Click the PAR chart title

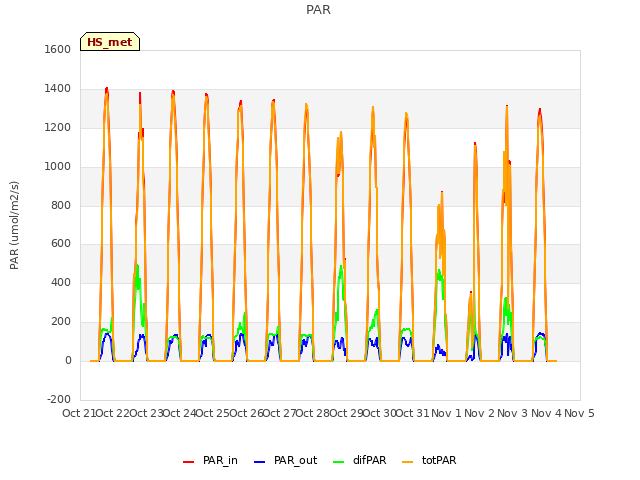pos(318,9)
